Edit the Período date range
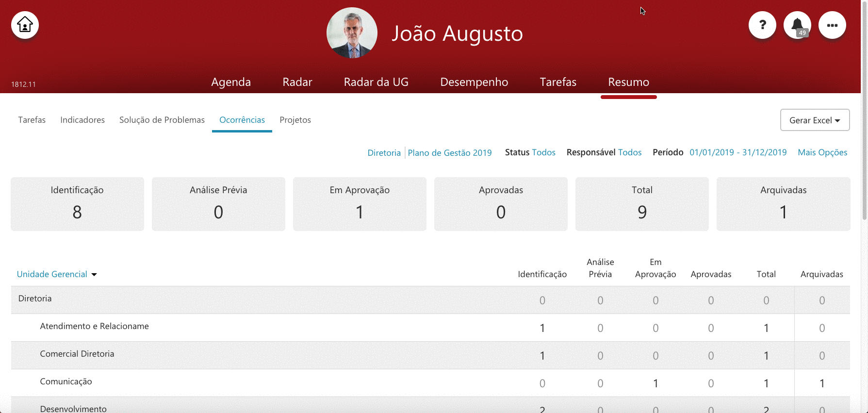The height and width of the screenshot is (413, 868). 738,152
